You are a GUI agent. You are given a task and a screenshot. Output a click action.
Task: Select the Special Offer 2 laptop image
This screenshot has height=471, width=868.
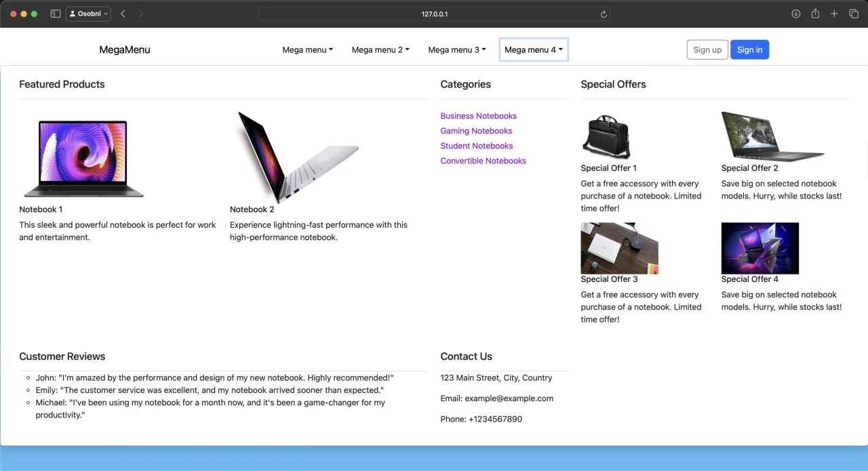coord(773,136)
